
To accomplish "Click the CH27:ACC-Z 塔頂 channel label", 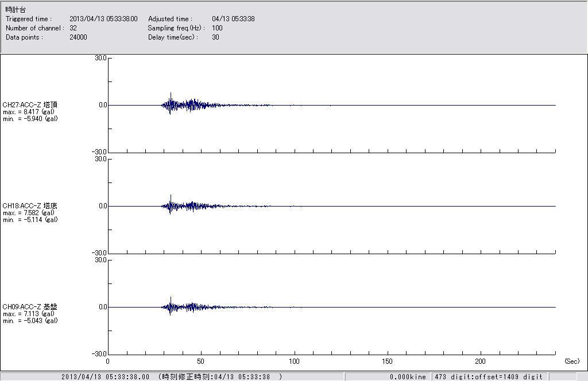I will (30, 105).
